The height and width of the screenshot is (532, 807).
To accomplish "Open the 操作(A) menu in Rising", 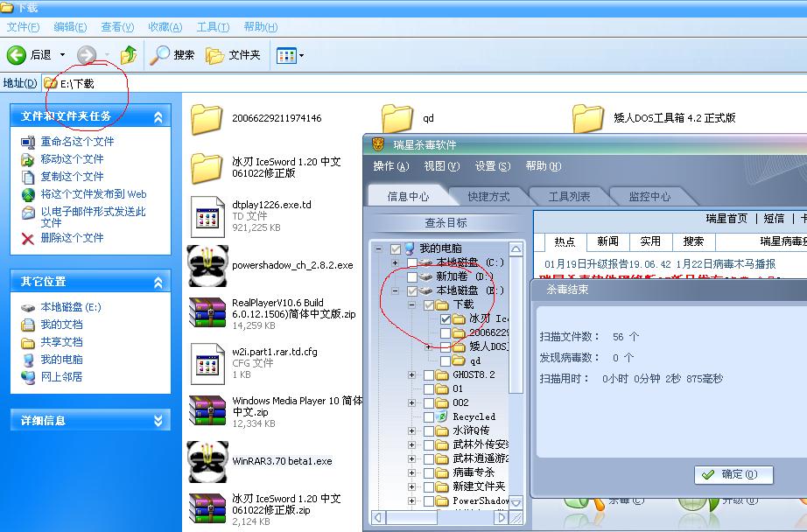I will click(x=391, y=166).
